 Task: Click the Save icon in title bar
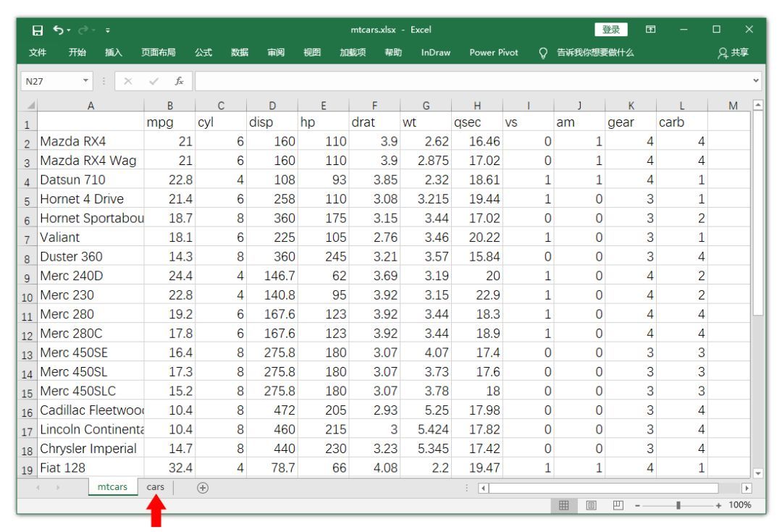38,30
